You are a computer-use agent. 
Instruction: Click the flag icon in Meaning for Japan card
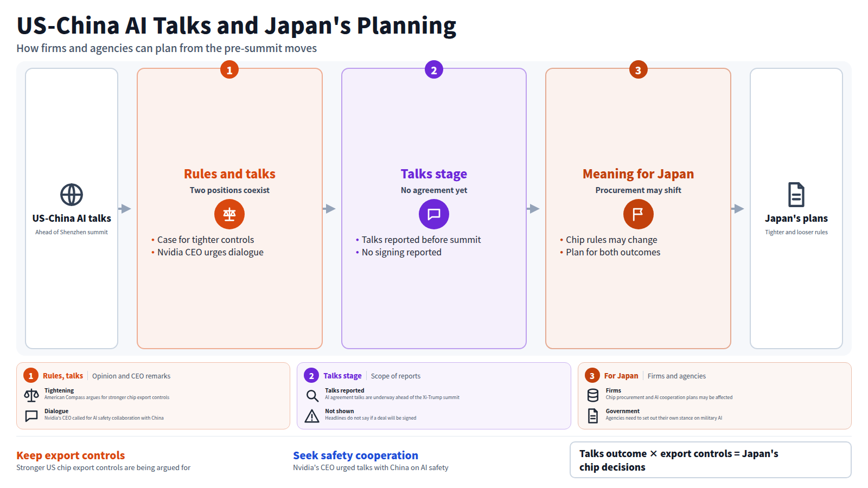coord(638,214)
